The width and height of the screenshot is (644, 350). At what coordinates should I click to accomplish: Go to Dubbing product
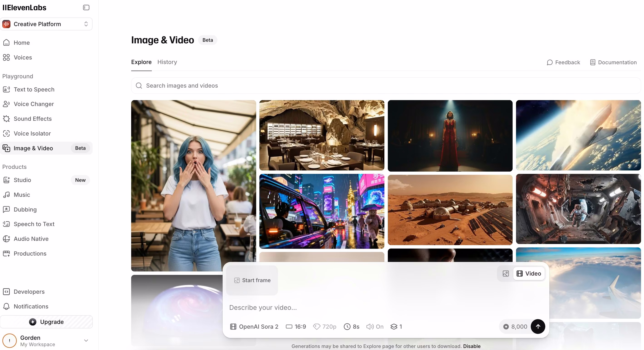(25, 210)
